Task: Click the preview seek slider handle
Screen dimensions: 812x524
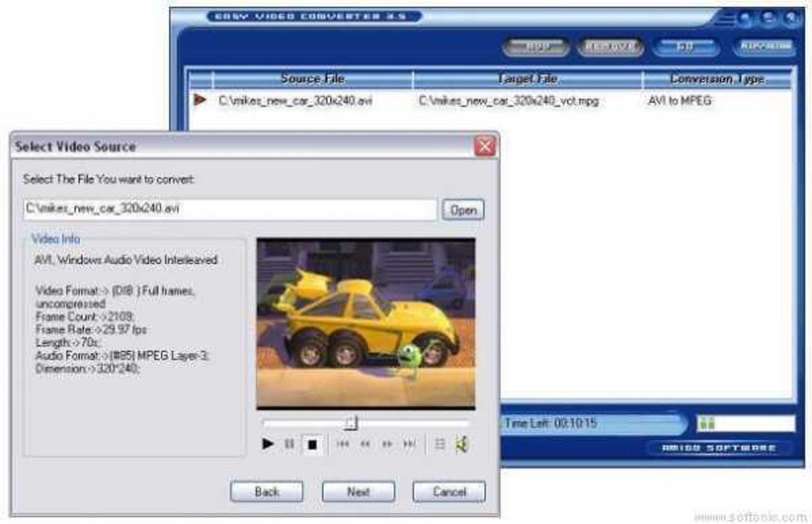Action: click(351, 423)
